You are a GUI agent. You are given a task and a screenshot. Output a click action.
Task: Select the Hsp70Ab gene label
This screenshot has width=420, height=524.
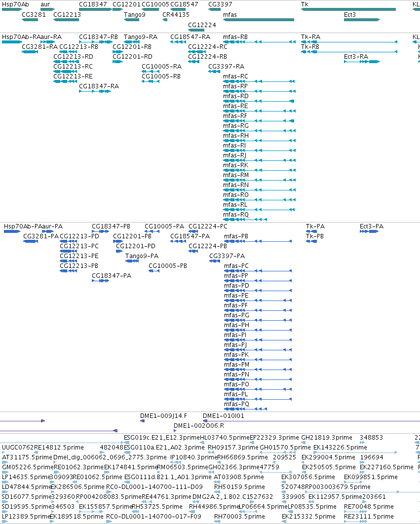(x=15, y=4)
